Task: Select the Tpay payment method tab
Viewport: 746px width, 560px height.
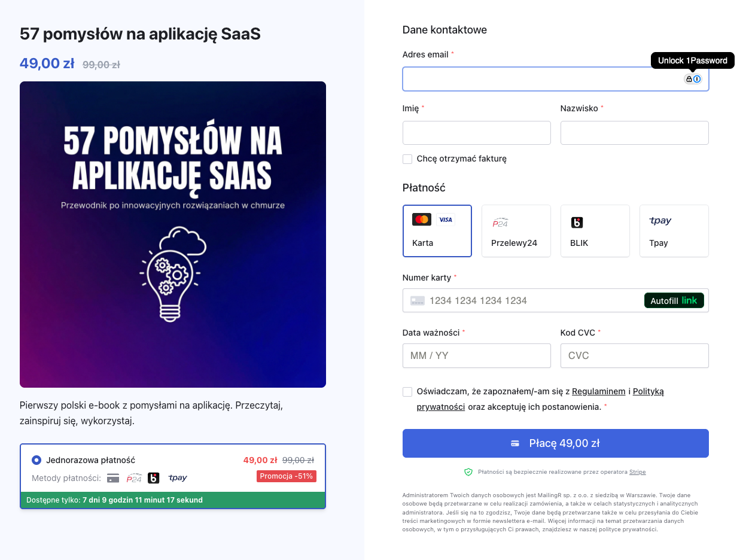Action: point(674,231)
